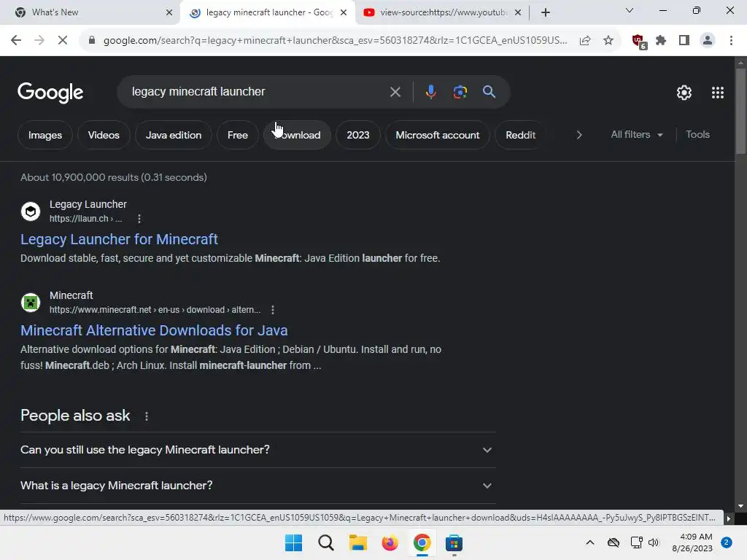Apply the Download filter chip
The image size is (747, 560).
click(x=298, y=135)
